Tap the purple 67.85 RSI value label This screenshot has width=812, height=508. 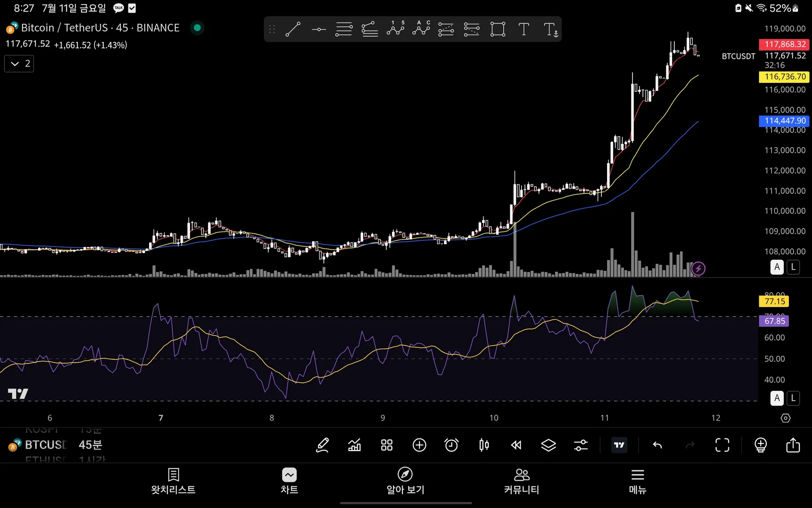point(774,321)
